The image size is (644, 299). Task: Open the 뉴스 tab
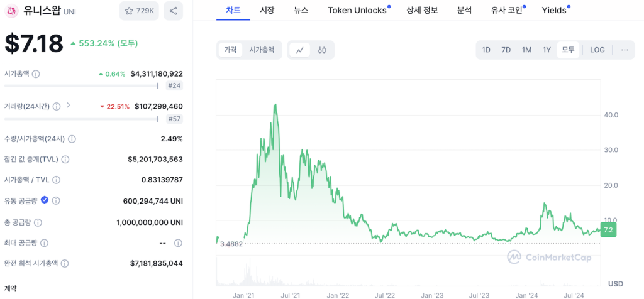[301, 10]
